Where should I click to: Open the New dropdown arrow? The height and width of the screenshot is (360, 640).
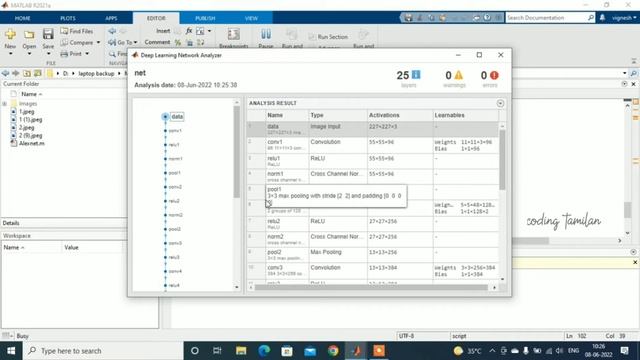[x=10, y=53]
